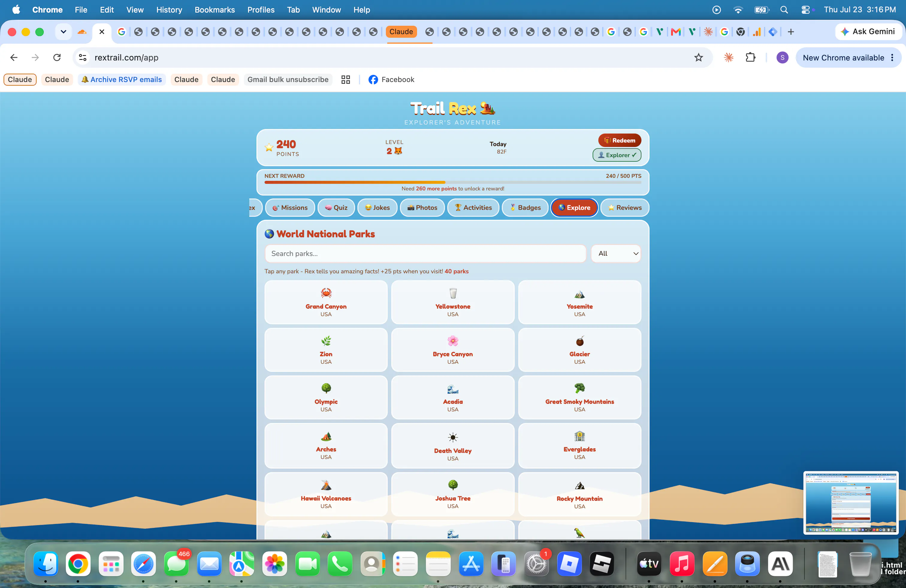The width and height of the screenshot is (906, 588).
Task: Select the Explore tab
Action: click(574, 208)
